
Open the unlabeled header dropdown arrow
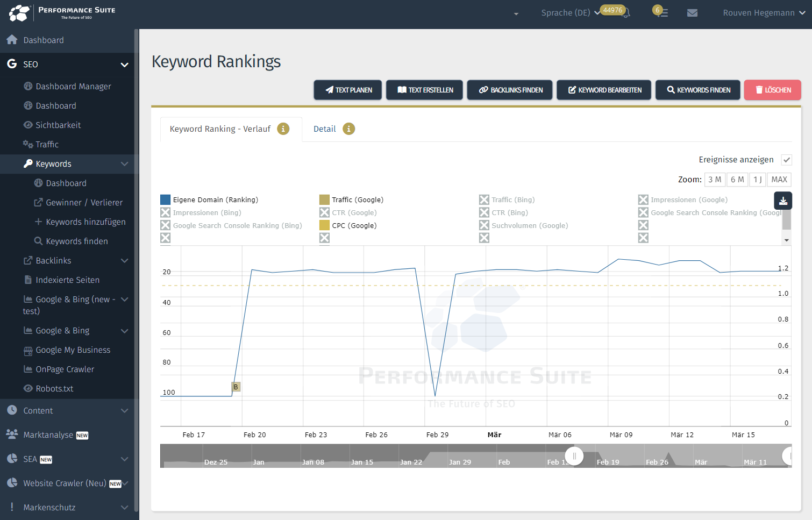pos(516,13)
